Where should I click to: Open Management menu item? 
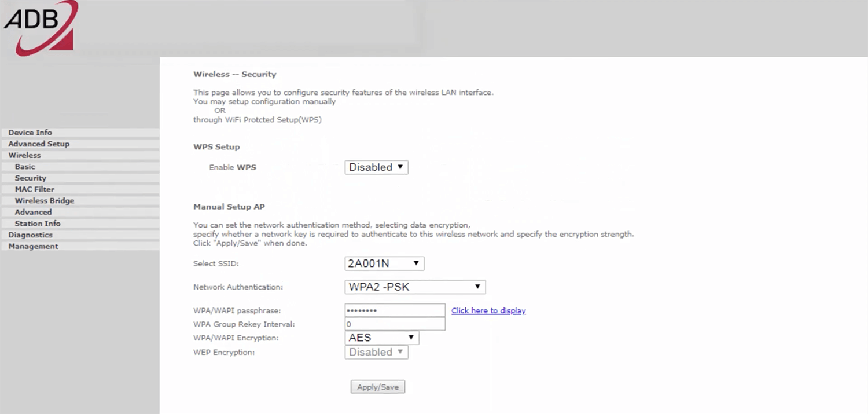[33, 246]
